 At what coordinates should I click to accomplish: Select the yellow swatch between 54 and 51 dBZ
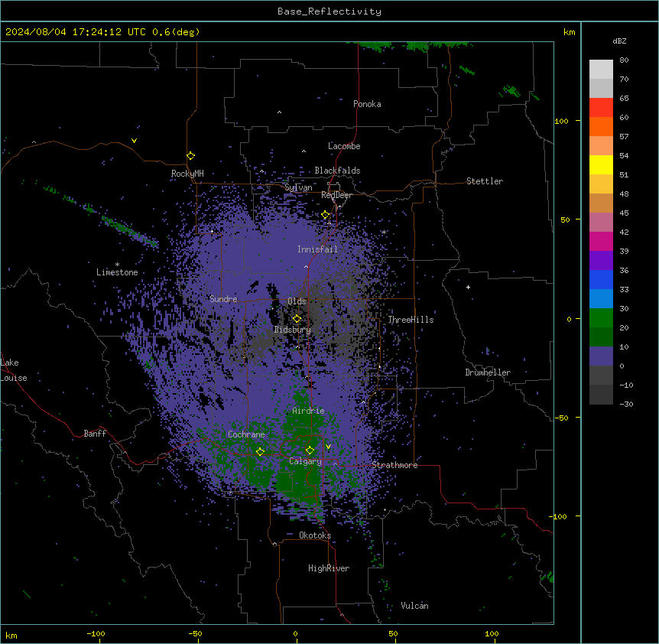(601, 164)
